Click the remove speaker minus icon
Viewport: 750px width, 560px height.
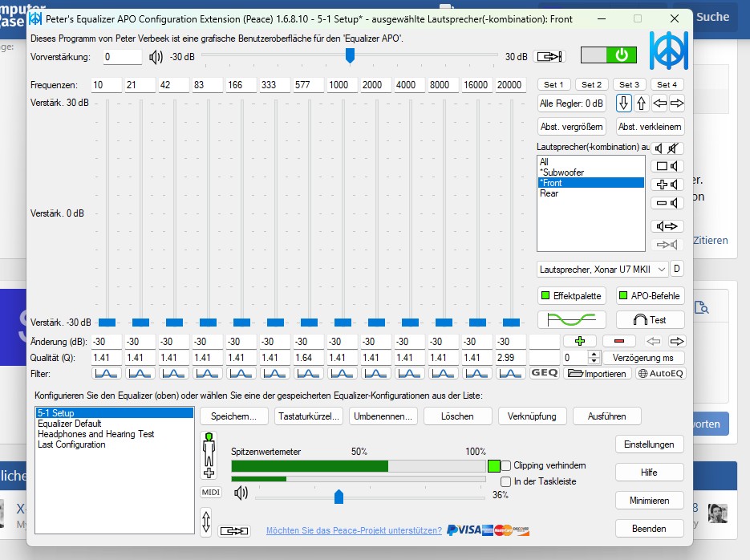click(x=667, y=203)
